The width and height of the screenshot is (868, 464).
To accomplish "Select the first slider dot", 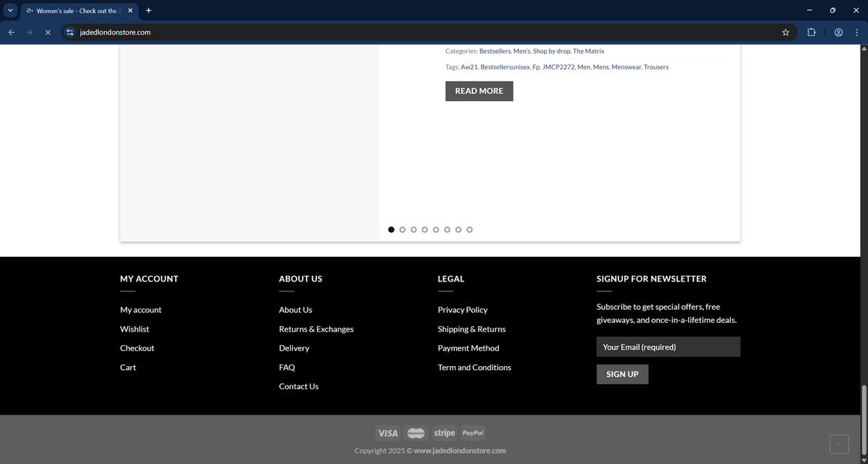I will pyautogui.click(x=392, y=230).
